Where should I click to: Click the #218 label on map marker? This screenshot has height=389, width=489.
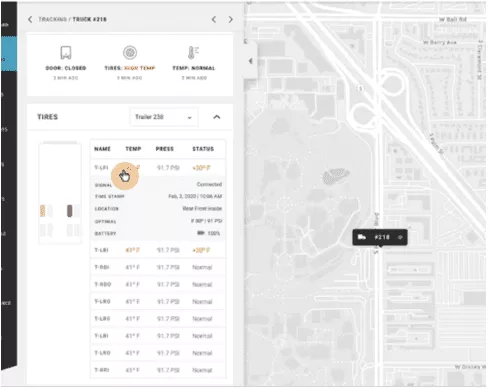(382, 237)
